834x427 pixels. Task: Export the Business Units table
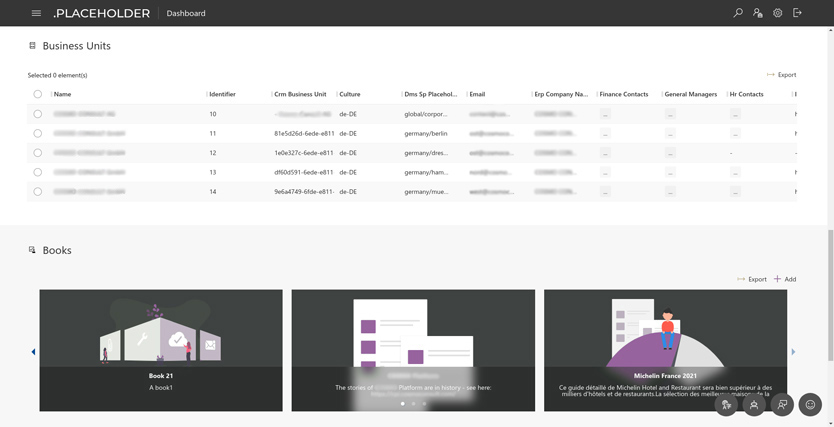781,75
